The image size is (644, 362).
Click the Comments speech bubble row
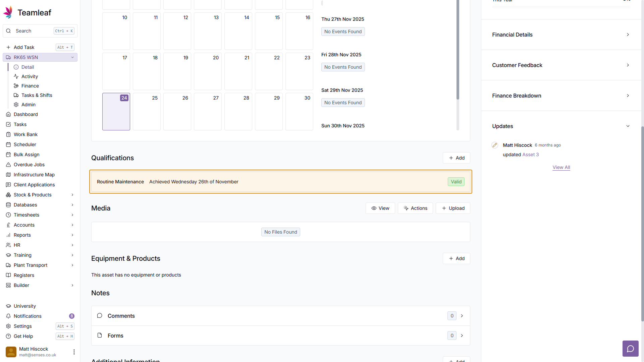pos(280,316)
